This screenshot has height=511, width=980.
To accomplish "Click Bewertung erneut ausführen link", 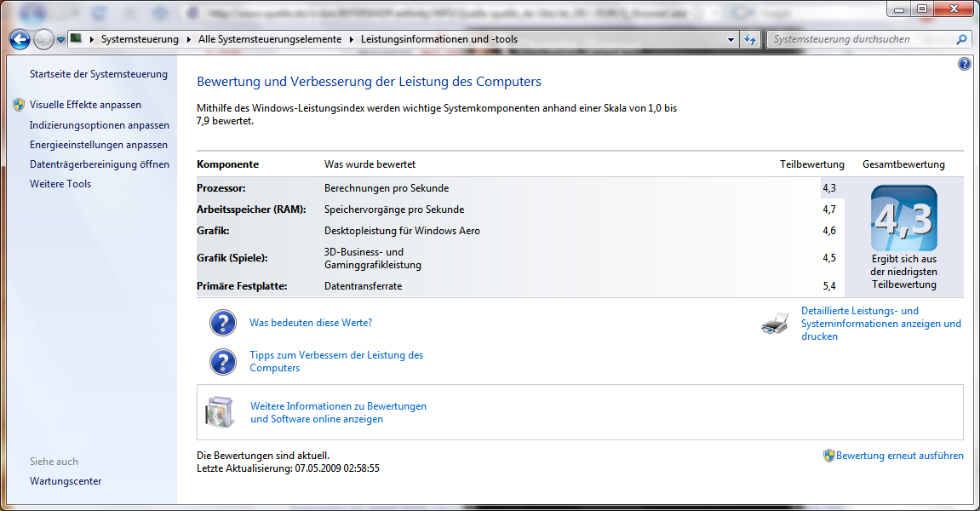I will pos(900,456).
